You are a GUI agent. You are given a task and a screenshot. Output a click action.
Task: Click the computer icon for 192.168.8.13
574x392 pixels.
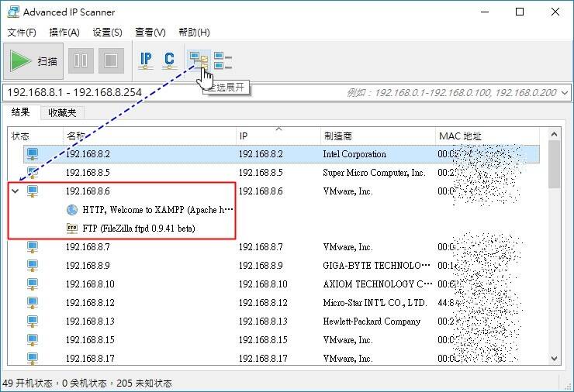coord(33,321)
